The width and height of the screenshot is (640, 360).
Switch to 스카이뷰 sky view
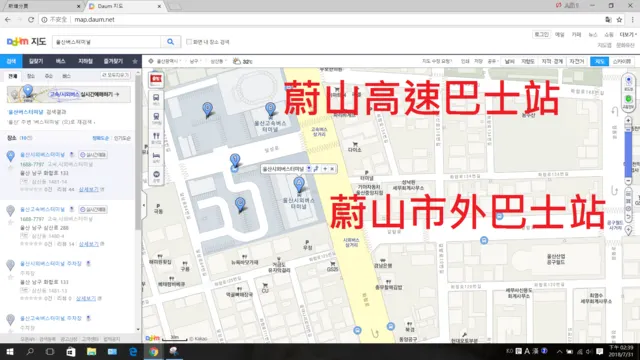coord(621,61)
